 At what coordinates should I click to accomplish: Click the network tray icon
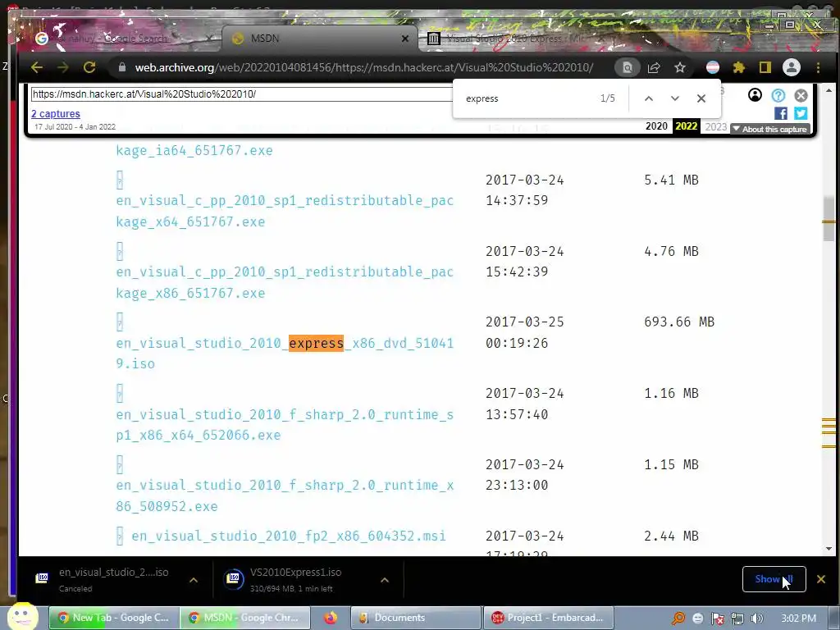737,619
